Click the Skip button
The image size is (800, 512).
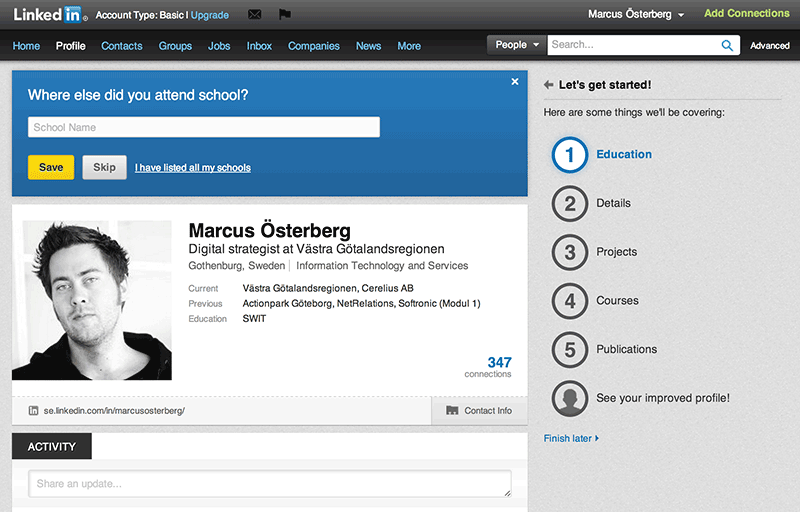tap(105, 167)
